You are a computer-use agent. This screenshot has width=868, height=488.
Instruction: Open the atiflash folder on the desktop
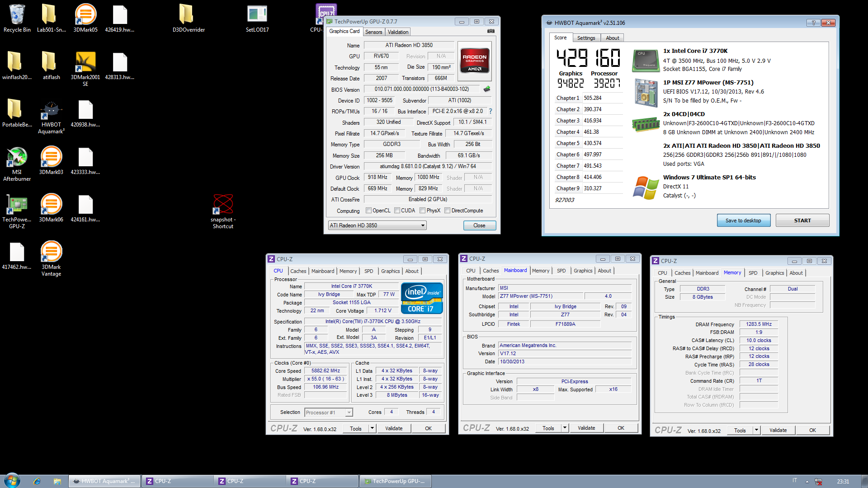51,66
